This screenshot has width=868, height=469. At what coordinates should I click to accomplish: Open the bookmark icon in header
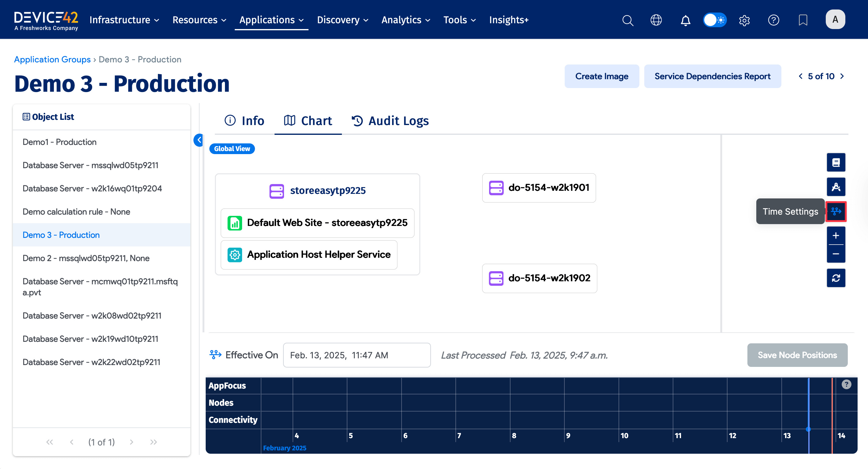coord(803,20)
